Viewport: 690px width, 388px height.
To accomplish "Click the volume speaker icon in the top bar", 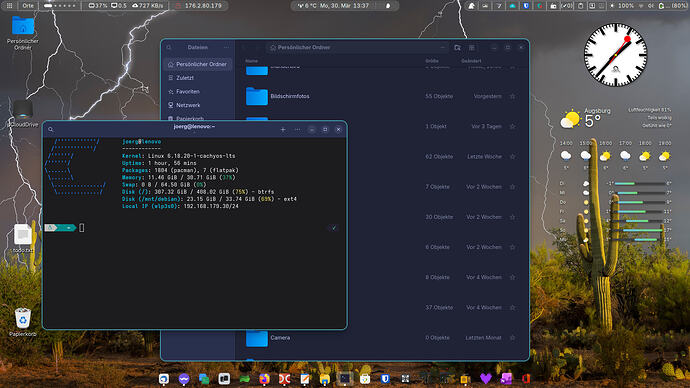I will pos(651,6).
